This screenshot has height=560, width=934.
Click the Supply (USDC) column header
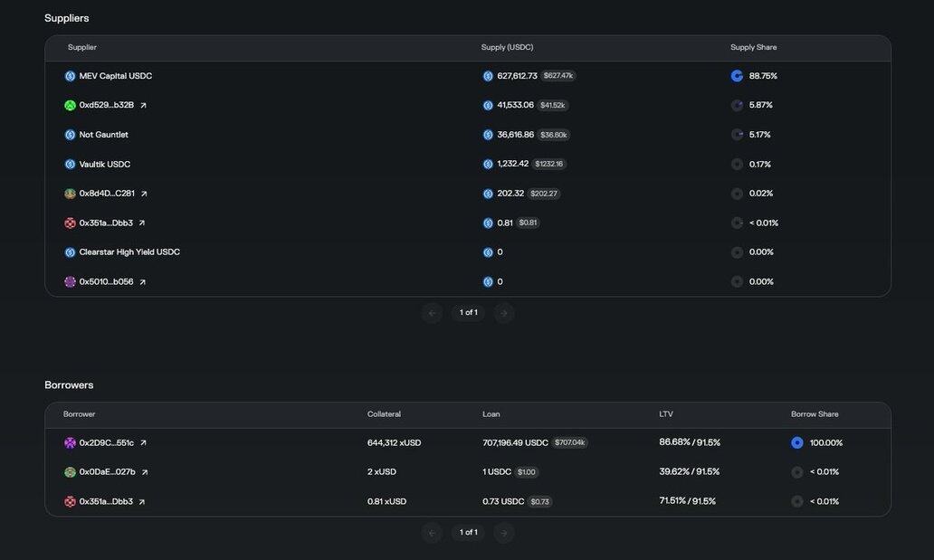tap(507, 47)
